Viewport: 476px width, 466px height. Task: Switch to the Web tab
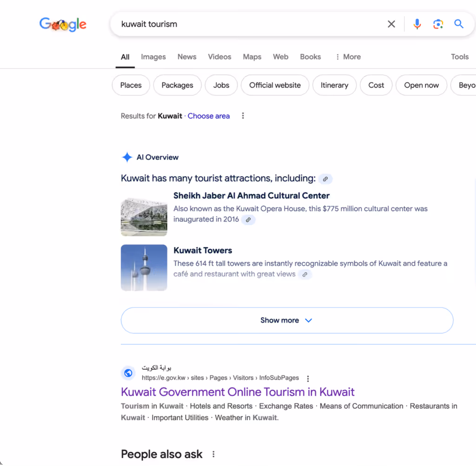[x=280, y=57]
